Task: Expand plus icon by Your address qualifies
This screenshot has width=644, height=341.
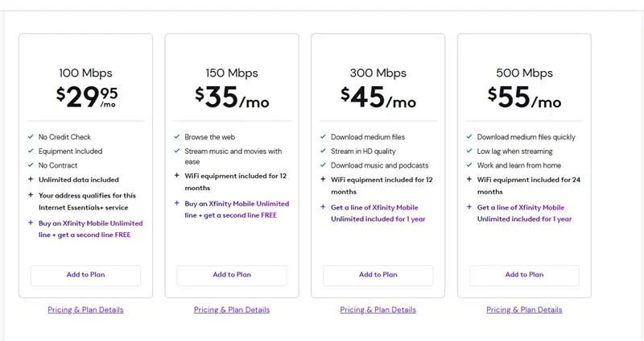Action: pos(31,194)
